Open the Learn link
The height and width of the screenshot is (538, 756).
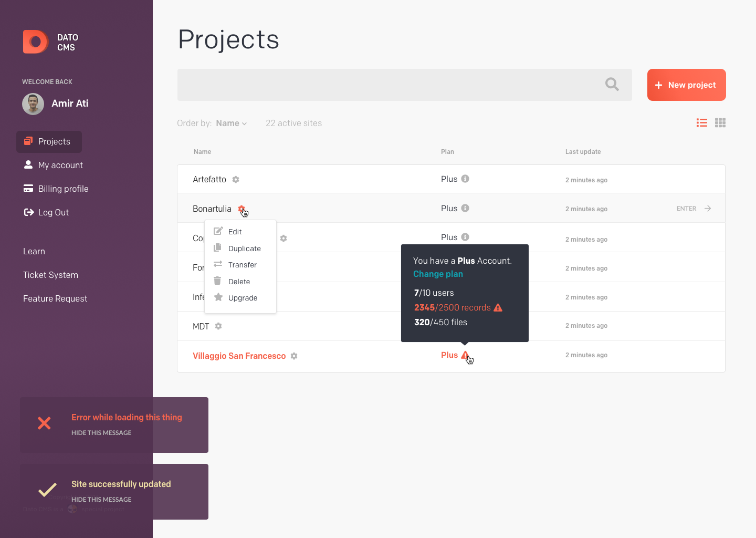[x=34, y=251]
